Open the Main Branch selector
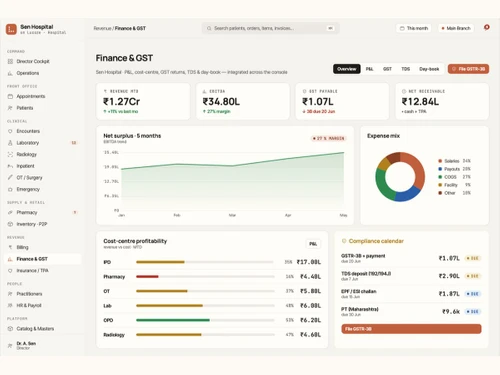 click(456, 28)
